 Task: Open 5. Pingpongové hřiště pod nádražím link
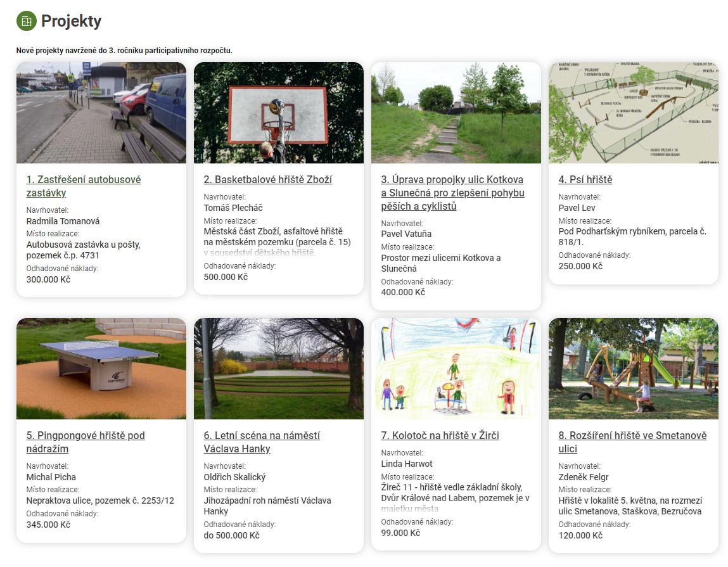click(86, 442)
